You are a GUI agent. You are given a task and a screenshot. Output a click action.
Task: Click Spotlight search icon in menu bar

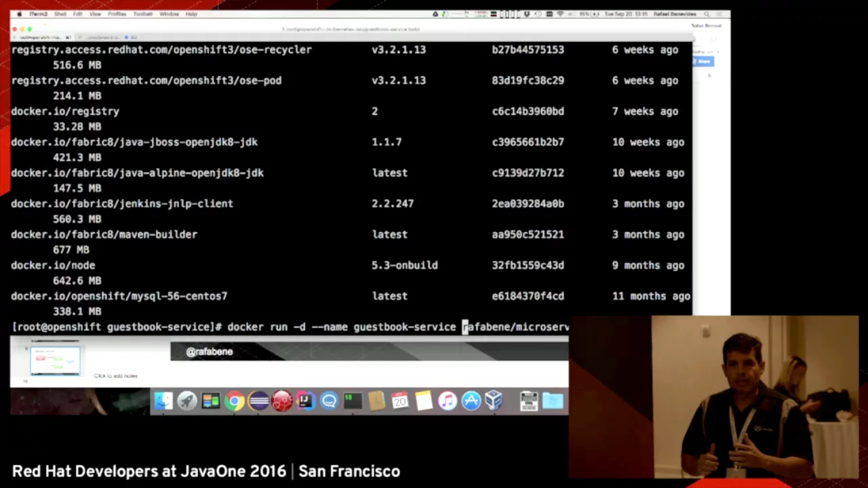pyautogui.click(x=707, y=14)
